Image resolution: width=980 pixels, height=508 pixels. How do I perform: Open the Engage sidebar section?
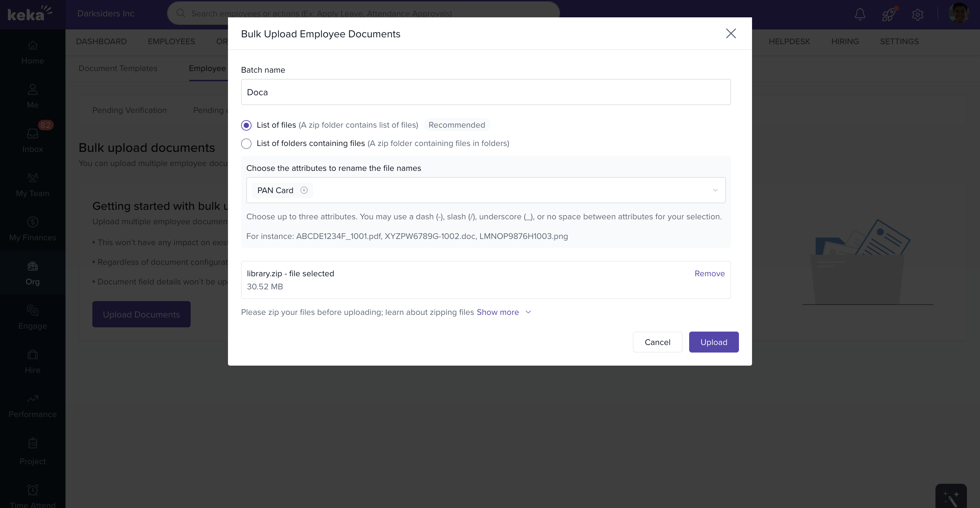(x=32, y=317)
